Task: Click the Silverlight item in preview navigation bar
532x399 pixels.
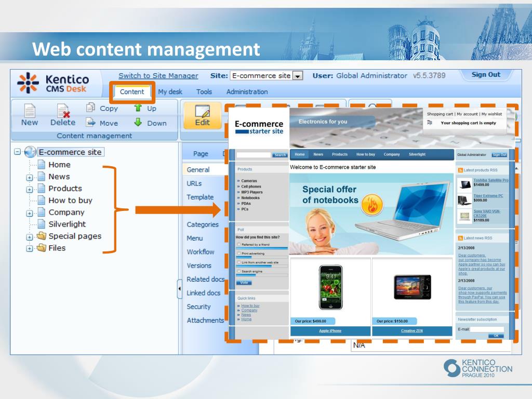Action: click(x=417, y=154)
